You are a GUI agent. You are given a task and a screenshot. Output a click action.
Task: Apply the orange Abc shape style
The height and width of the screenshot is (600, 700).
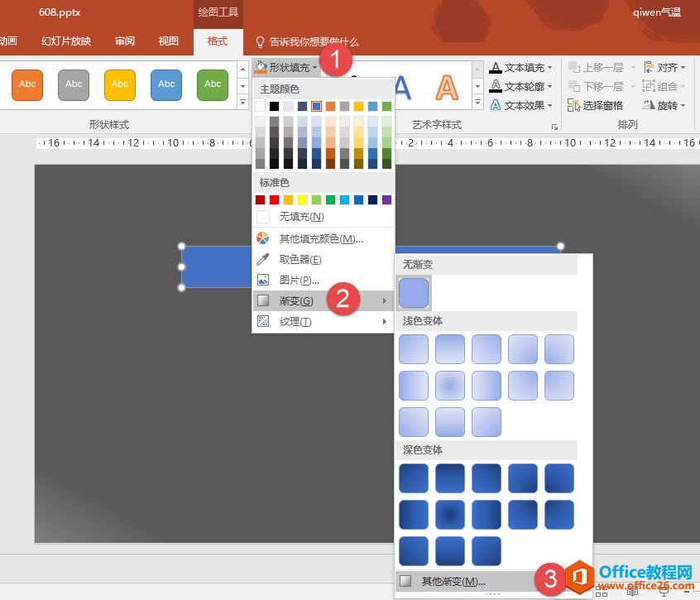[27, 84]
